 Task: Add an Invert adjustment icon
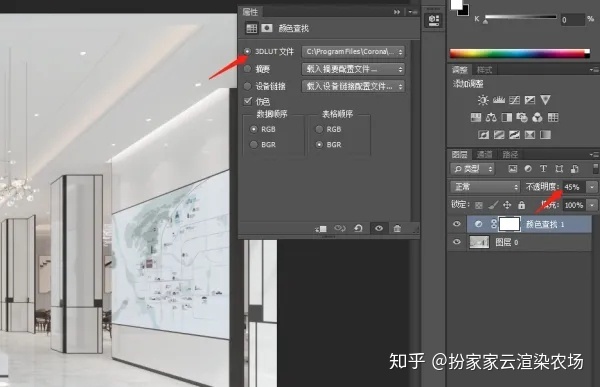[483, 135]
